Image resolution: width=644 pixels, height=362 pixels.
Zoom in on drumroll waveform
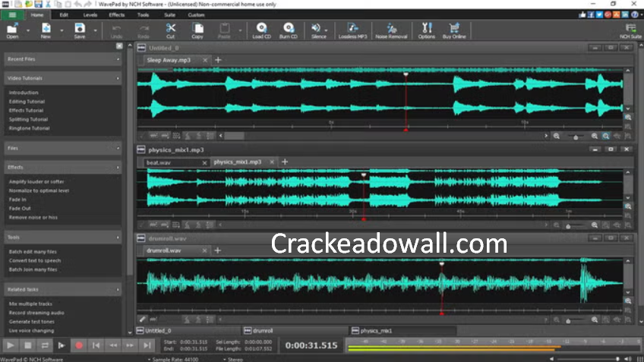point(595,320)
